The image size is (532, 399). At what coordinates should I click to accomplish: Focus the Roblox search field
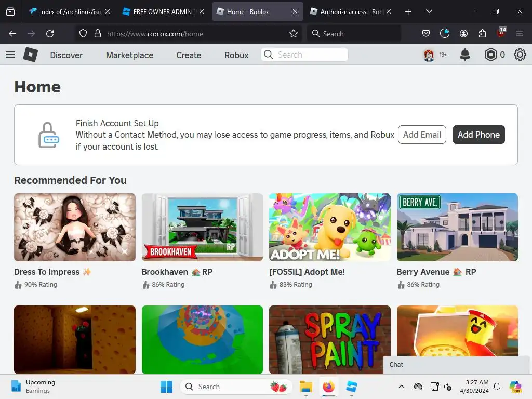coord(304,55)
